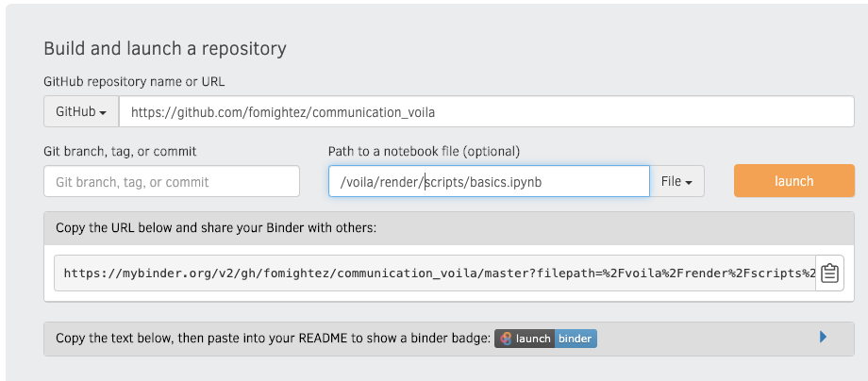Click the caret arrow beside GitHub

103,112
